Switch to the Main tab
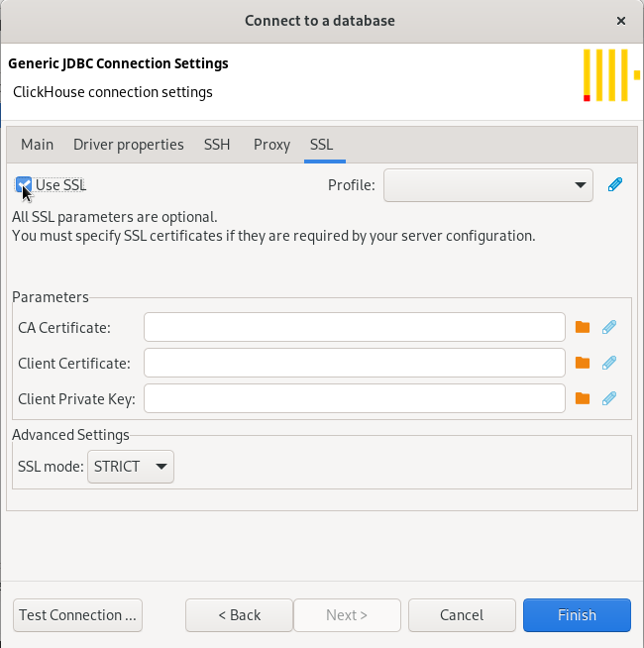The height and width of the screenshot is (648, 644). tap(38, 145)
